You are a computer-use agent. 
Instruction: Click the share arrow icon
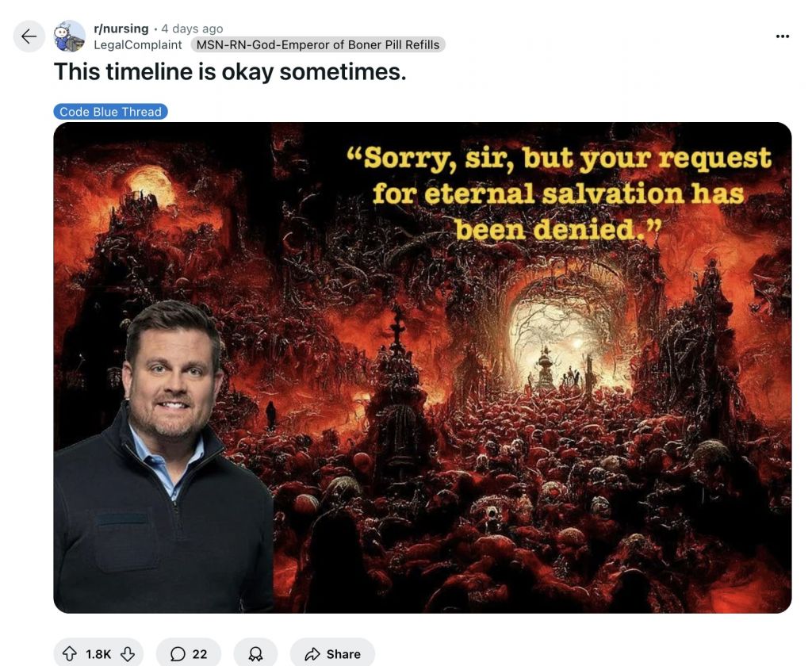[x=312, y=654]
